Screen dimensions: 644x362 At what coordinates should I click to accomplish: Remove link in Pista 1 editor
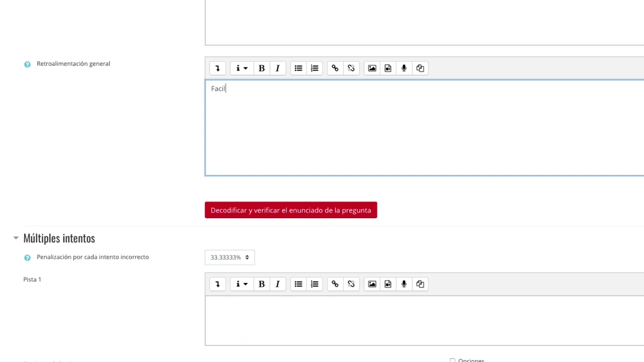pyautogui.click(x=351, y=284)
